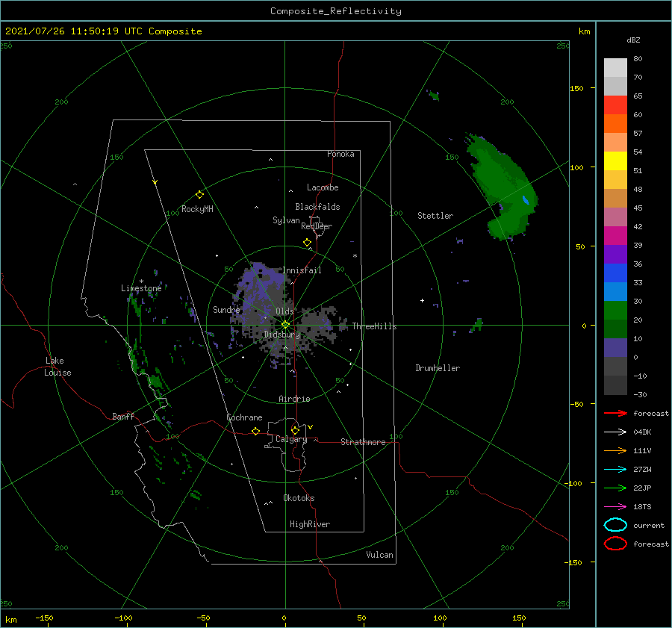Click the 48 dBZ tan color swatch
The height and width of the screenshot is (628, 672).
(x=615, y=199)
